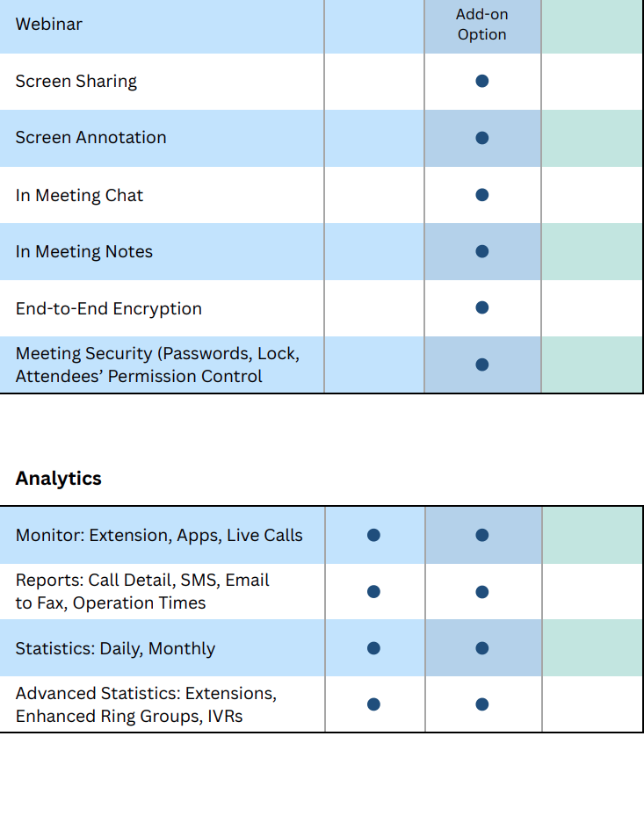Click the End-to-End Encryption row dot
Screen dimensions: 644x830
(x=481, y=307)
